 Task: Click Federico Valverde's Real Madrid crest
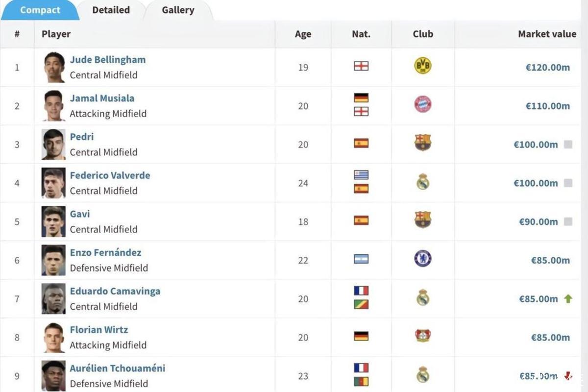tap(422, 182)
